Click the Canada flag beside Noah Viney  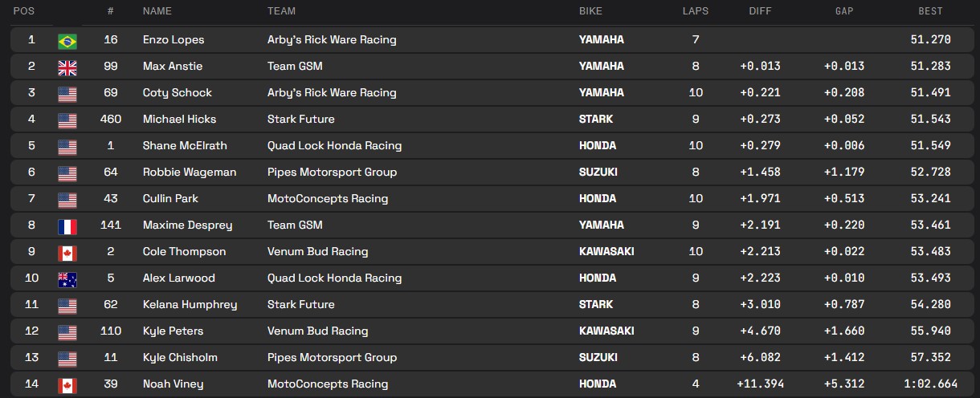[x=67, y=384]
